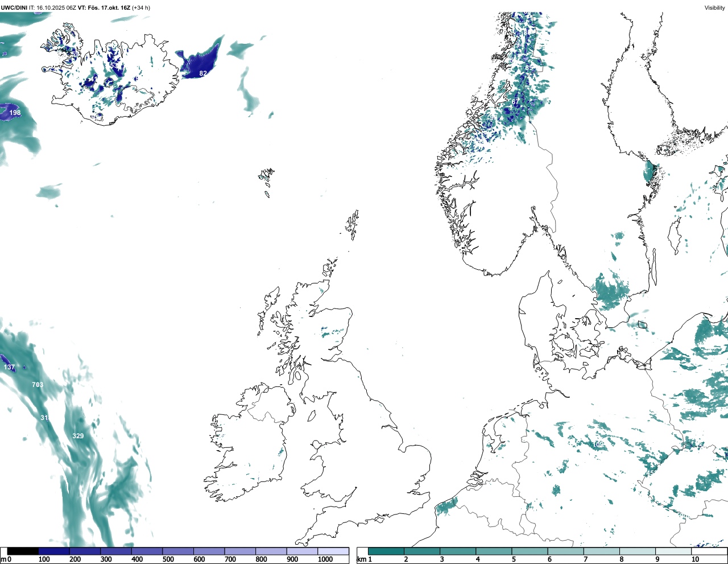The height and width of the screenshot is (564, 728).
Task: Click the 600–700 m legend color block
Action: point(209,551)
